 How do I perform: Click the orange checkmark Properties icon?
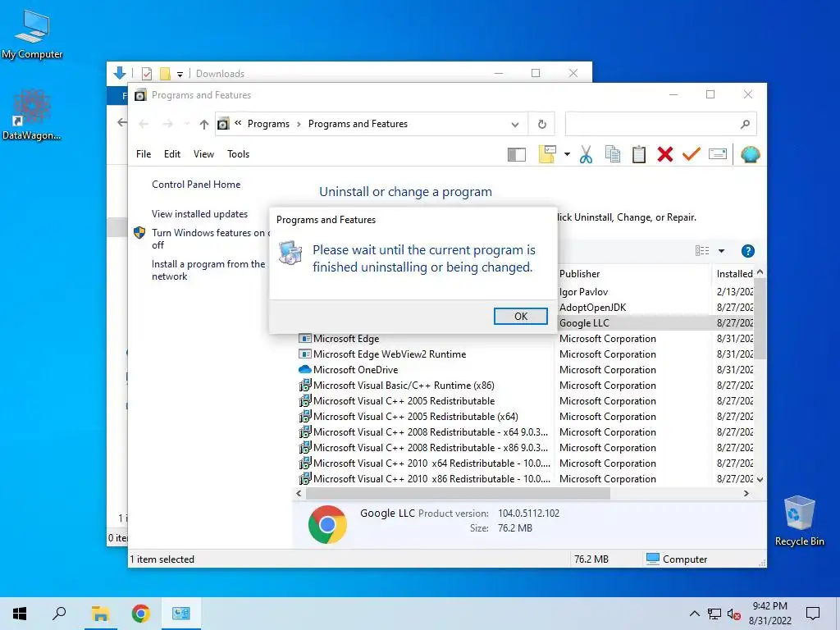click(x=691, y=155)
